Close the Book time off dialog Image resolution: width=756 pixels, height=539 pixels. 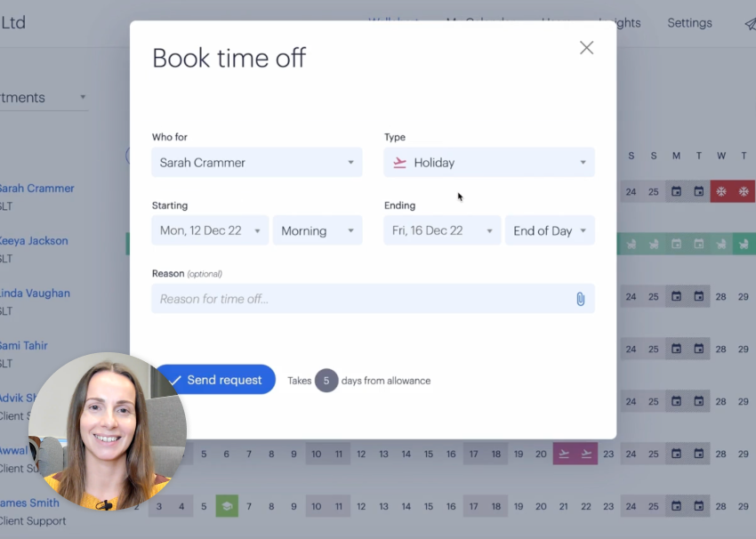pyautogui.click(x=586, y=48)
